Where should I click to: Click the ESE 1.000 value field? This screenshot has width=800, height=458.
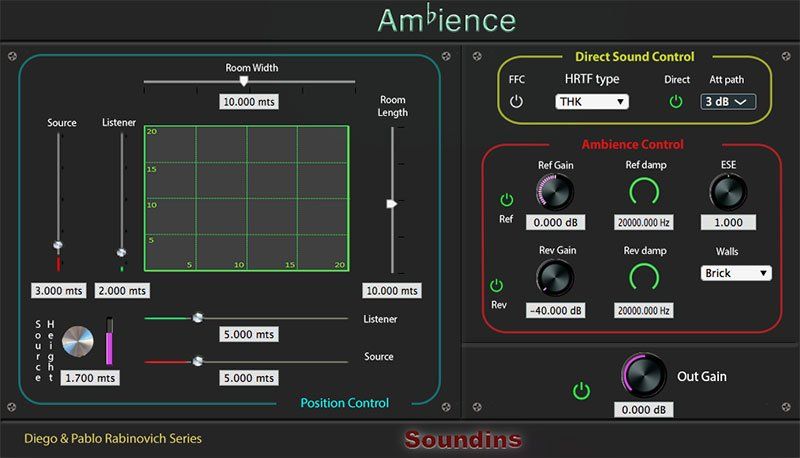pyautogui.click(x=728, y=222)
